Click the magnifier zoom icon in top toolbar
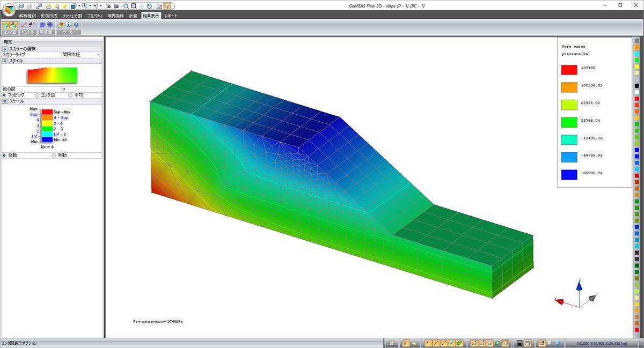Viewport: 644px width, 348px height. click(x=126, y=6)
